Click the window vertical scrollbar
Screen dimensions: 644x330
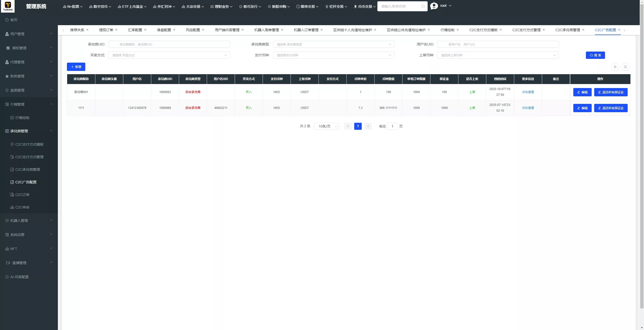642,156
